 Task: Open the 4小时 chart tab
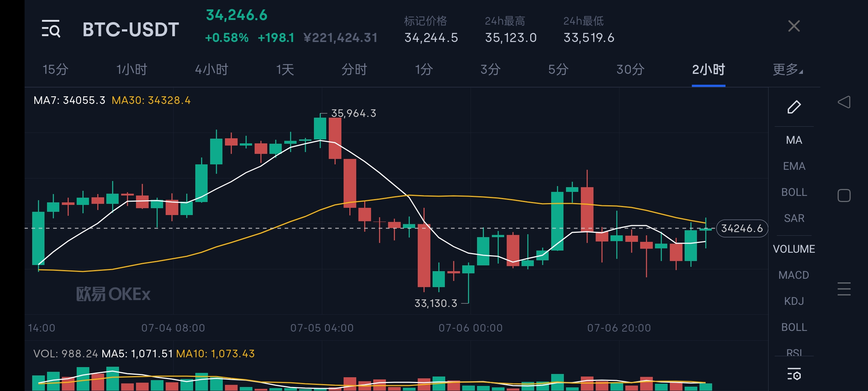click(211, 70)
